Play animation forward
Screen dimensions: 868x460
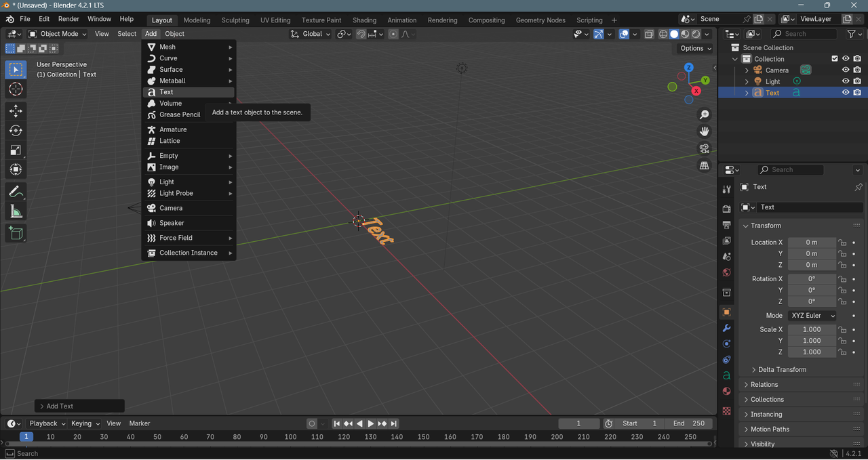pyautogui.click(x=371, y=423)
